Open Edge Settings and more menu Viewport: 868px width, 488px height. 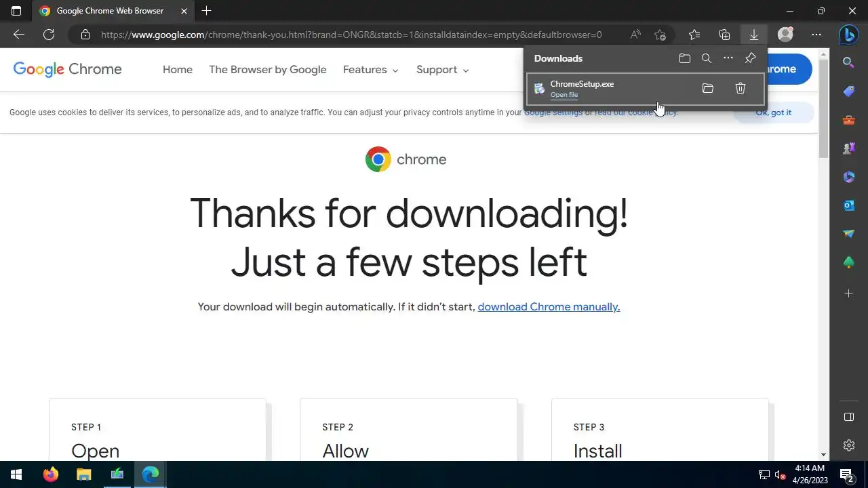pyautogui.click(x=816, y=35)
